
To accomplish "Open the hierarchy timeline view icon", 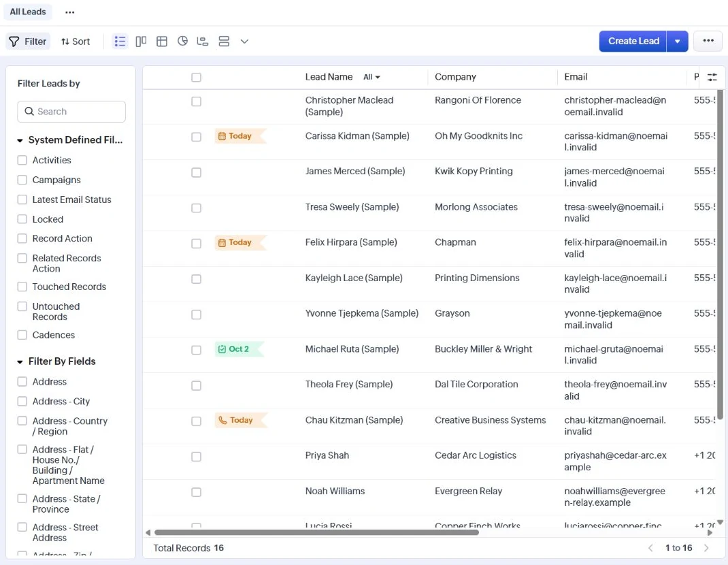I will [203, 42].
